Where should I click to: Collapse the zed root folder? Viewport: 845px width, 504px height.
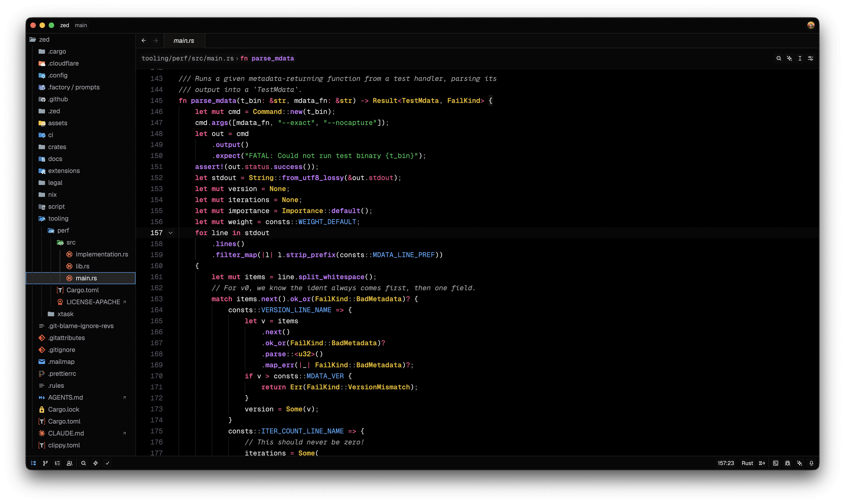(81, 39)
